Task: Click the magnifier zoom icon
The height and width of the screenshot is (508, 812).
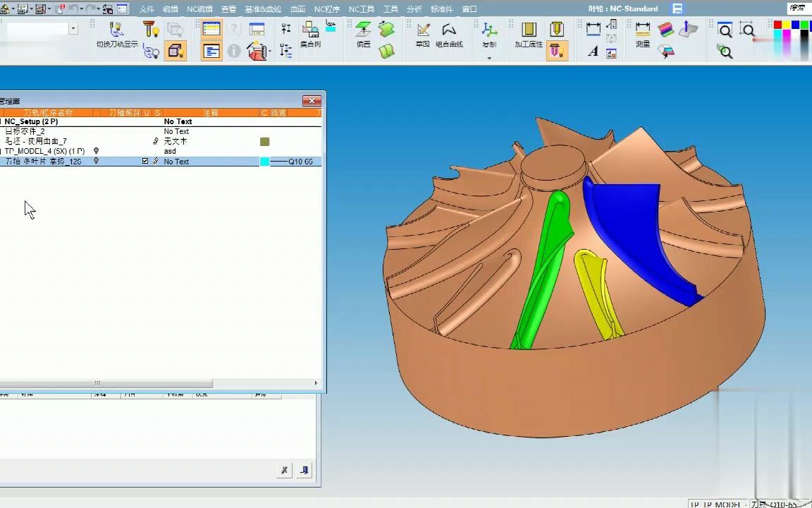Action: point(725,30)
